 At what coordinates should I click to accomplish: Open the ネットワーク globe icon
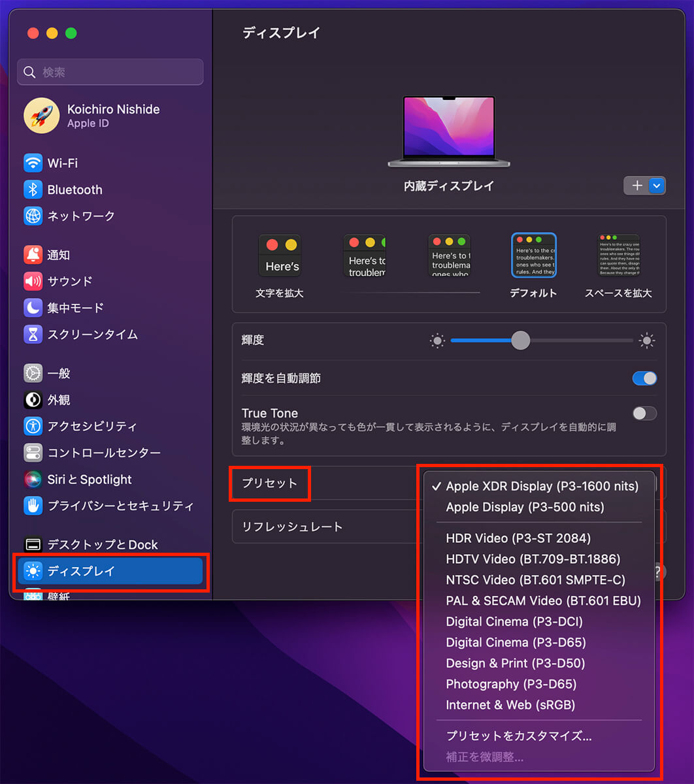pos(33,216)
